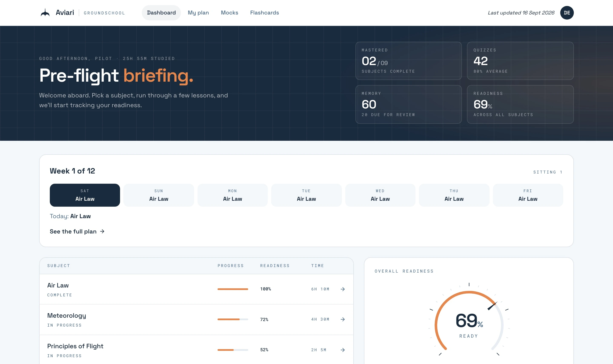Image resolution: width=613 pixels, height=364 pixels.
Task: Click the GROUNDSCHOOL label in header
Action: click(104, 13)
